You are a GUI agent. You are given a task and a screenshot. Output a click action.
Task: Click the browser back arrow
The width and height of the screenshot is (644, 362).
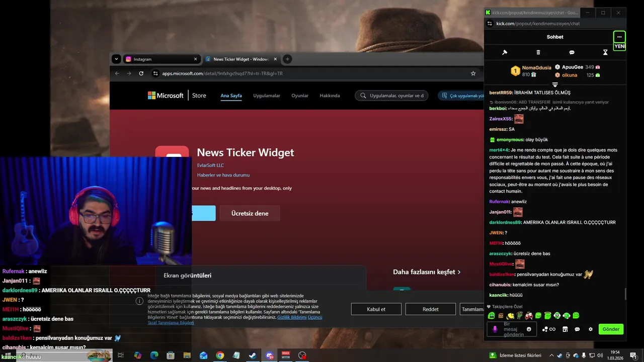click(x=117, y=73)
